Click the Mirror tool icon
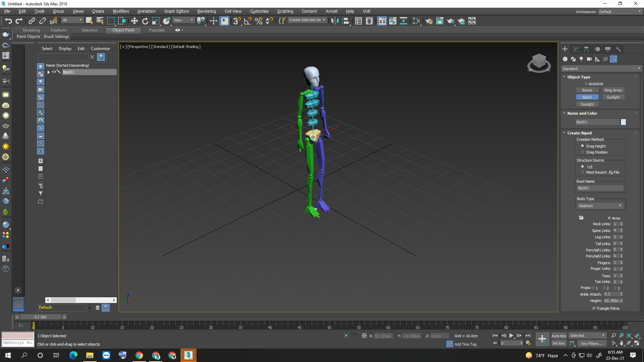 pyautogui.click(x=335, y=21)
